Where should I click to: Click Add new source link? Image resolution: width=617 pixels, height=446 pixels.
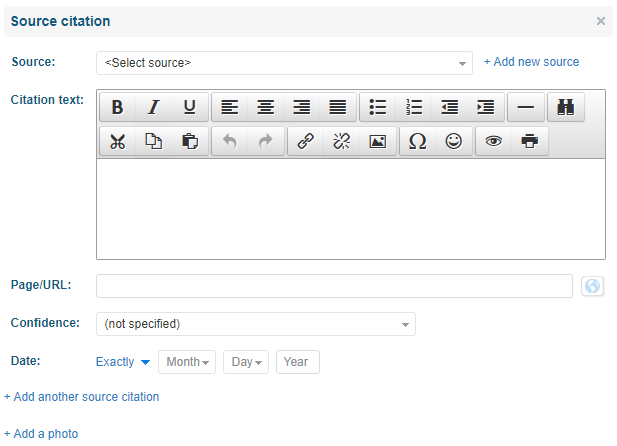click(531, 62)
